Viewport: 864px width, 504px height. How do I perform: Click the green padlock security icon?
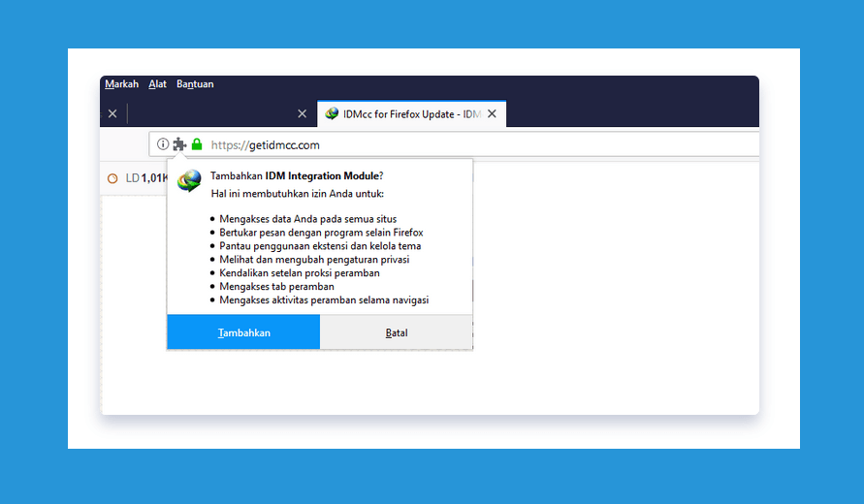(197, 144)
